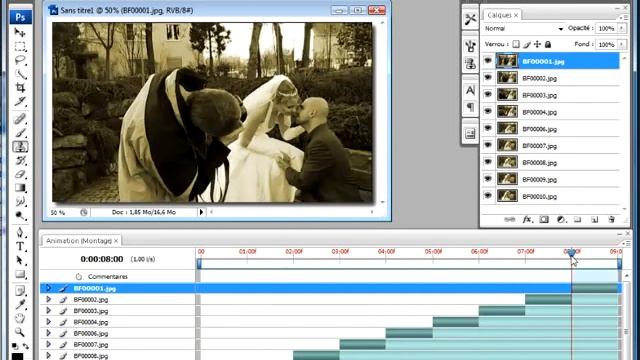
Task: Select the Hand tool
Action: click(20, 318)
